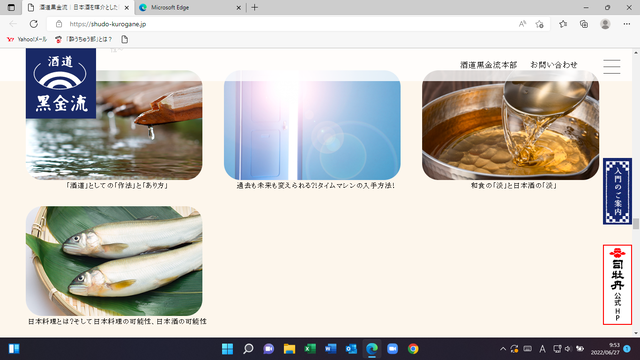Image resolution: width=640 pixels, height=360 pixels.
Task: Open 日本料理とは article title link
Action: 117,322
